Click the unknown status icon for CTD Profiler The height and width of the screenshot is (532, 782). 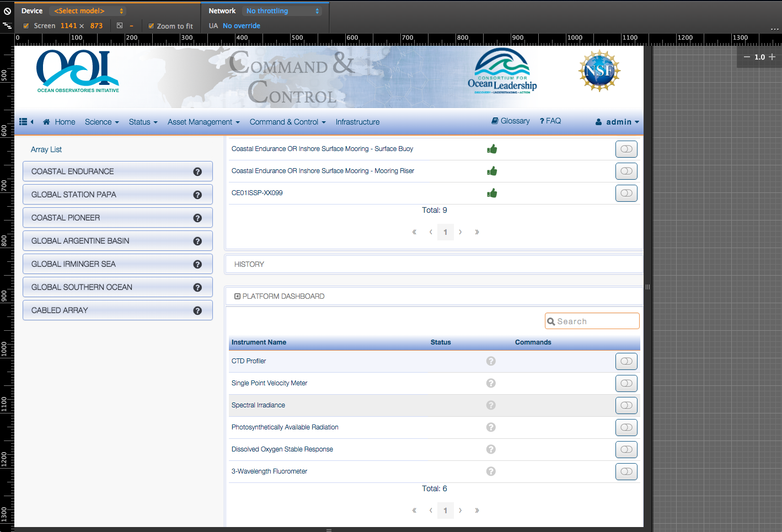click(491, 361)
